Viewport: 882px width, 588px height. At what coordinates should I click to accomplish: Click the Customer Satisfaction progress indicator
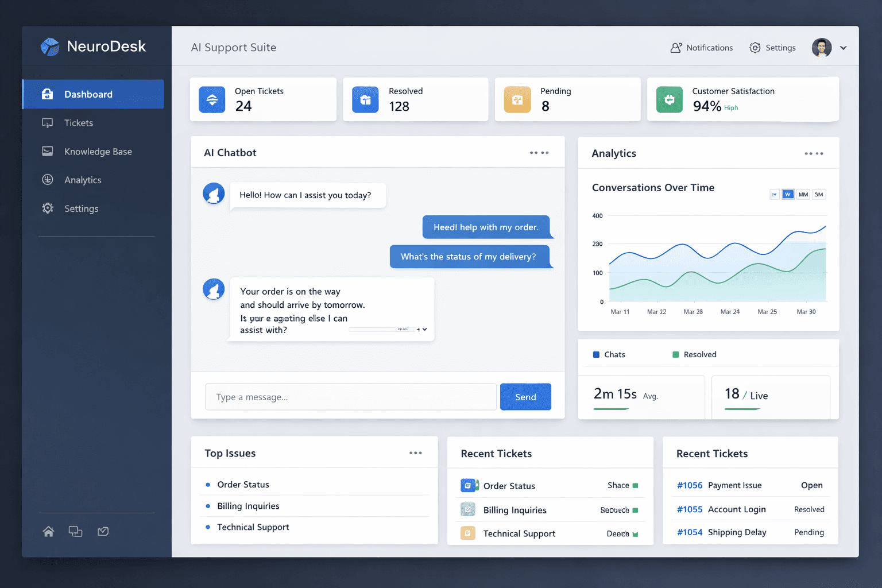point(670,99)
